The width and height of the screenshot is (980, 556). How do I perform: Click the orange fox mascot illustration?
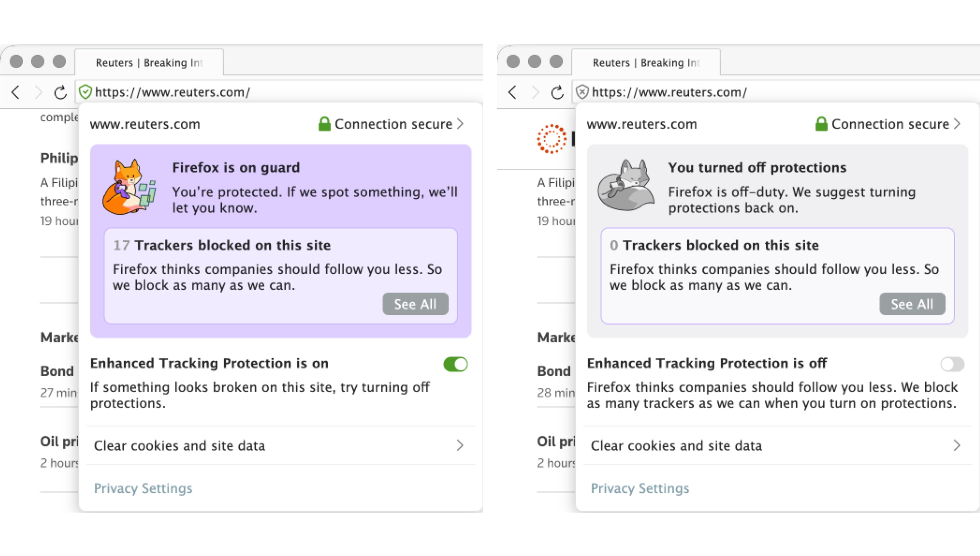[129, 187]
